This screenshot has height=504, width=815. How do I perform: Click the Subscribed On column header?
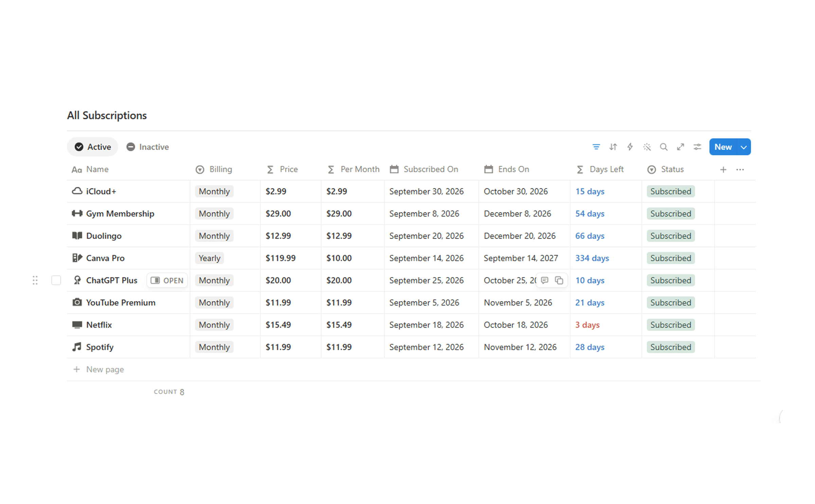[424, 169]
